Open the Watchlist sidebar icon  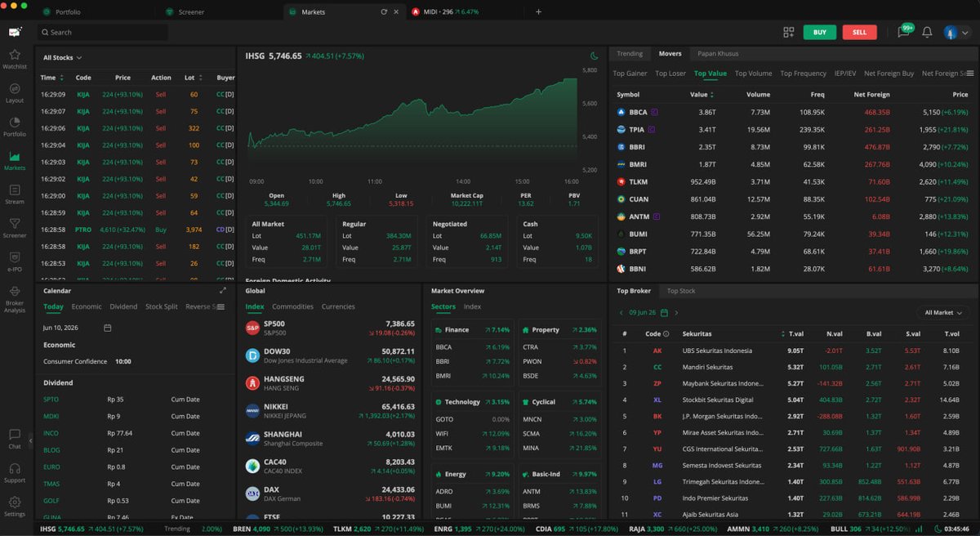click(x=15, y=59)
